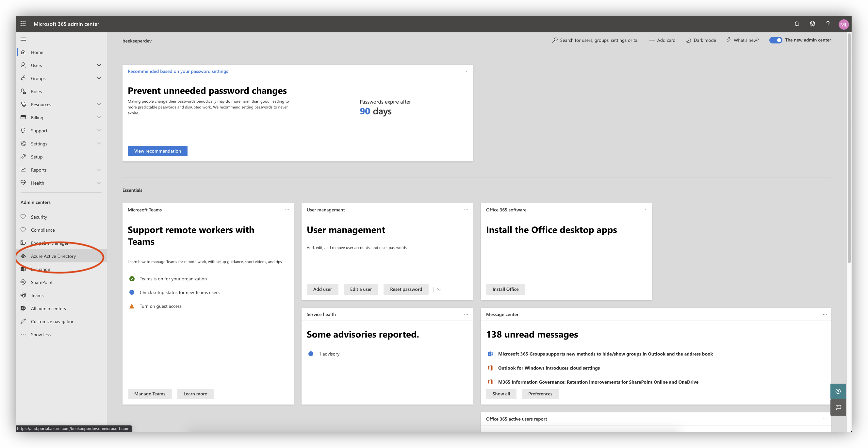Click the SharePoint icon in Admin centers

23,282
